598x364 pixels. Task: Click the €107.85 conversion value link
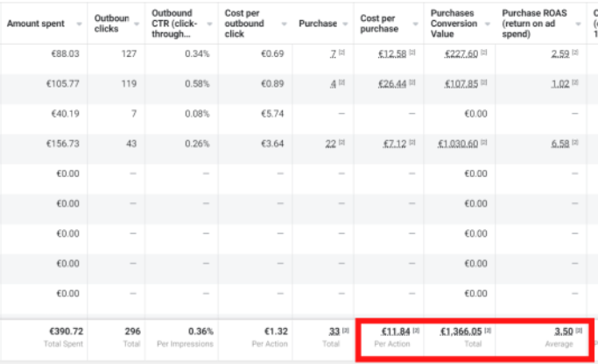coord(461,84)
